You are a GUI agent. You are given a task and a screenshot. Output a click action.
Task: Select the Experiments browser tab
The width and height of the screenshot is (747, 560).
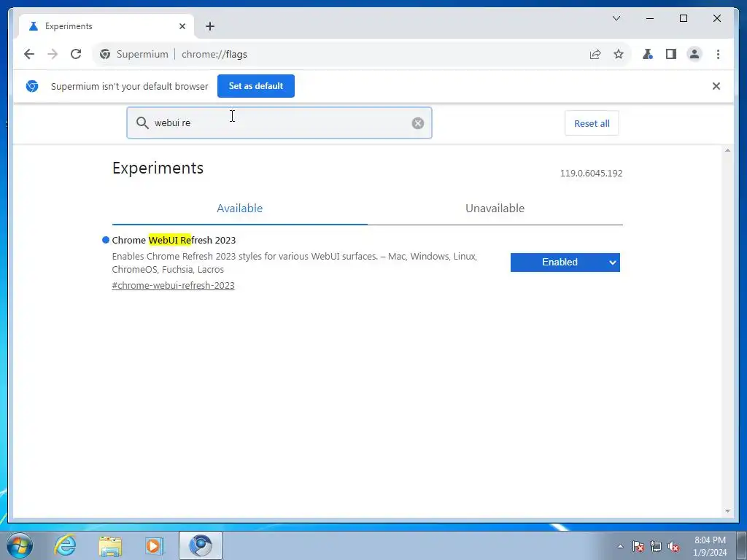(x=107, y=26)
